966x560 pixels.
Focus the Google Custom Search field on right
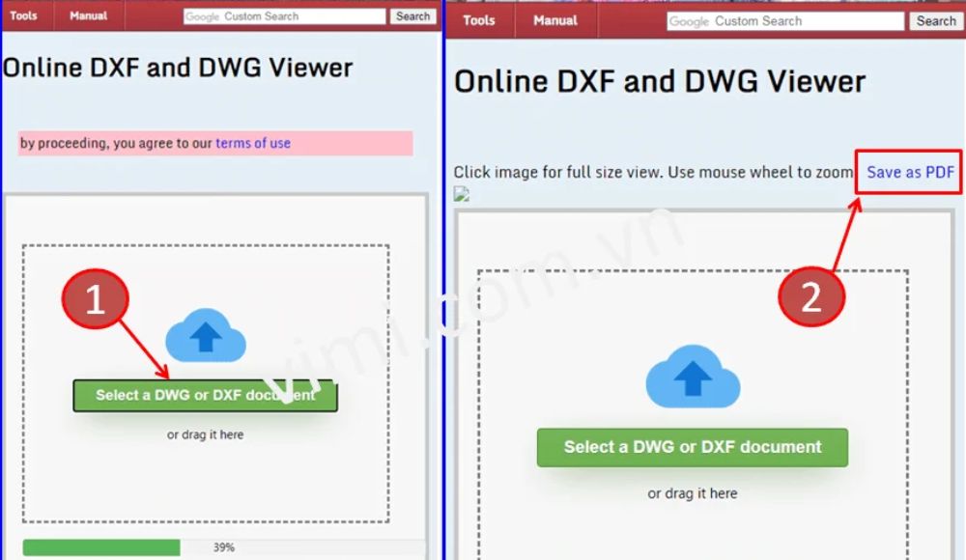(x=786, y=21)
